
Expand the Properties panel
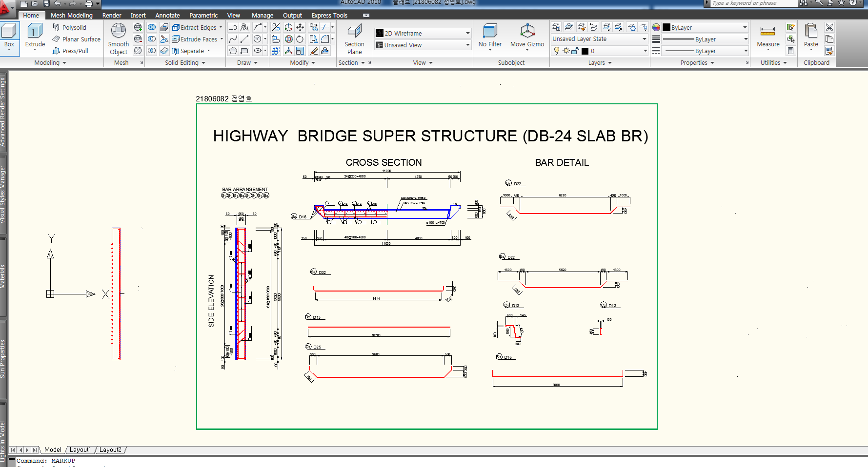click(x=697, y=62)
